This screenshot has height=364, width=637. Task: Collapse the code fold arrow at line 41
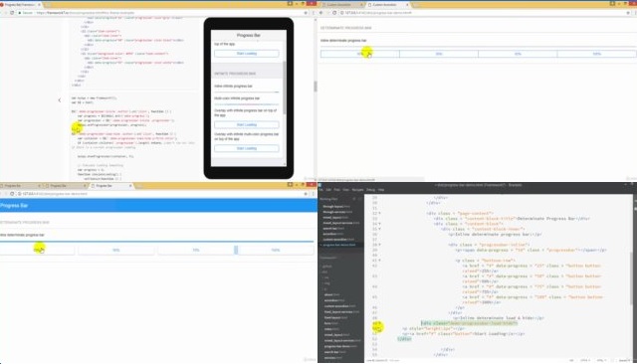pyautogui.click(x=380, y=261)
